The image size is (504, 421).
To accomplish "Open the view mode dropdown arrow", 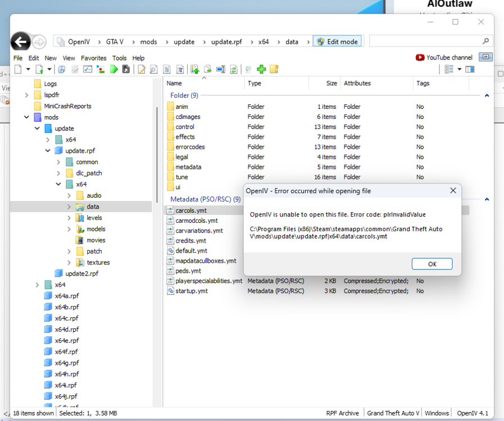I will tap(460, 69).
